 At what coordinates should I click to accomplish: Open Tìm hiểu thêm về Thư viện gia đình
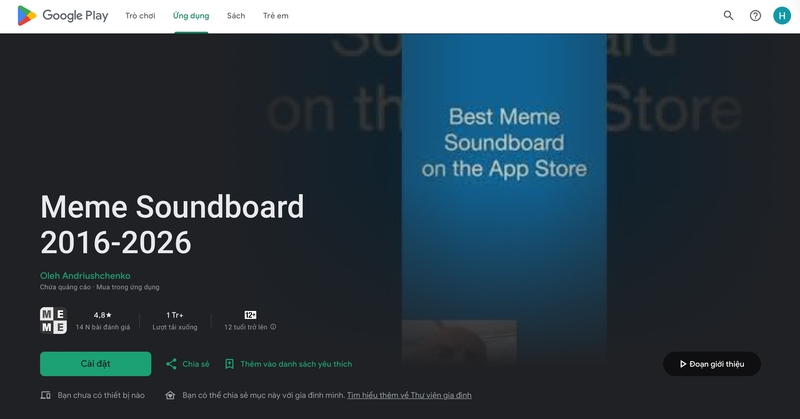409,396
